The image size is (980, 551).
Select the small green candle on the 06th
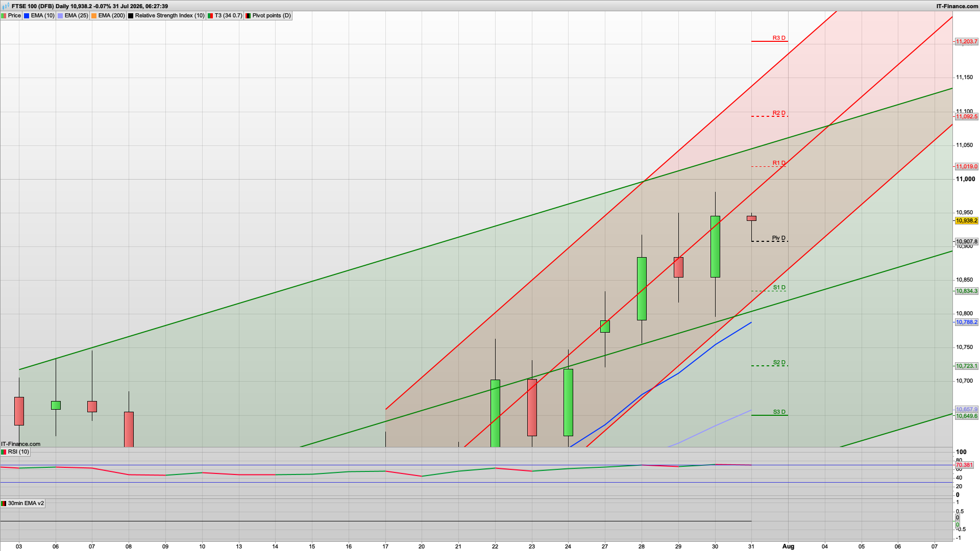coord(56,406)
